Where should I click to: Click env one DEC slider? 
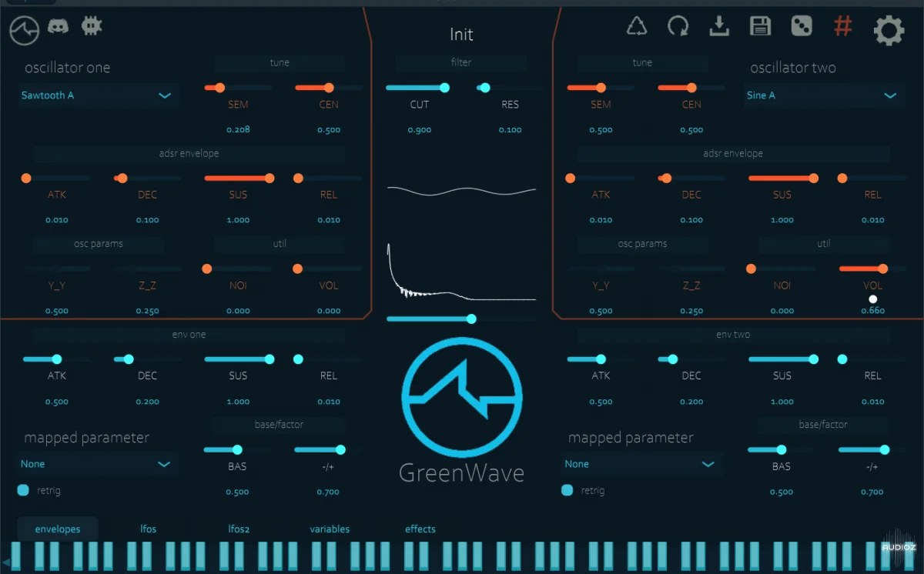click(147, 359)
